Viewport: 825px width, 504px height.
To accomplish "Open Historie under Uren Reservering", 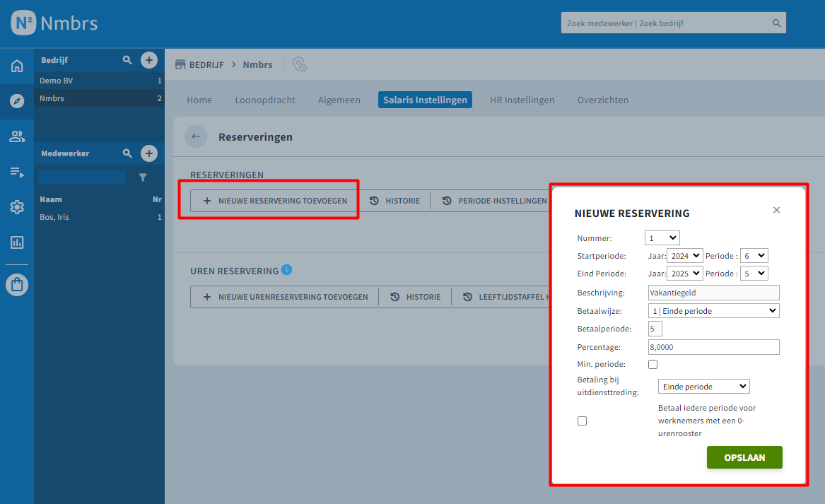I will point(415,297).
